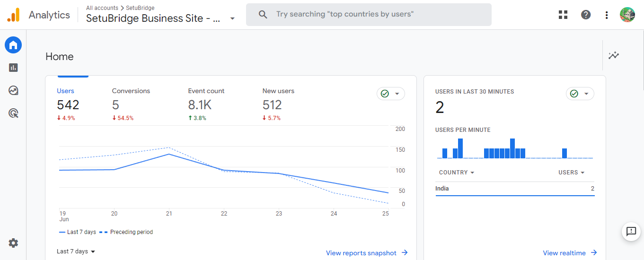Open the three-dot more options menu
This screenshot has width=644, height=260.
[x=607, y=15]
